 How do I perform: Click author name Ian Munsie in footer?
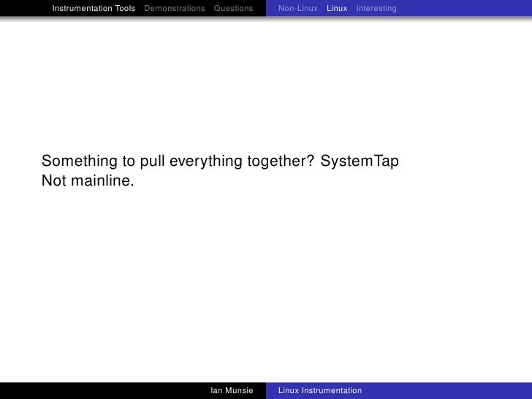(x=232, y=390)
